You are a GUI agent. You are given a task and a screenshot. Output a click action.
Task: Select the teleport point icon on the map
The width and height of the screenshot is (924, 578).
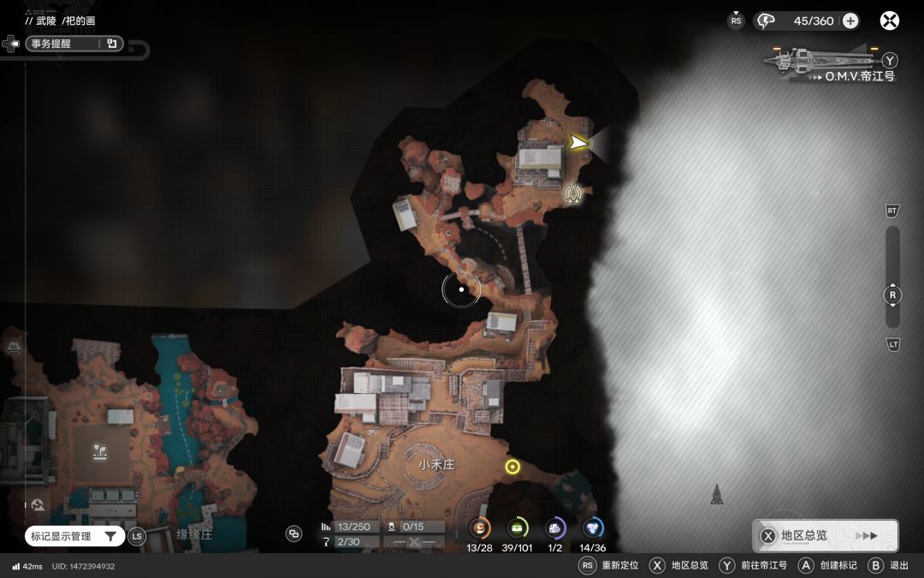(x=573, y=193)
